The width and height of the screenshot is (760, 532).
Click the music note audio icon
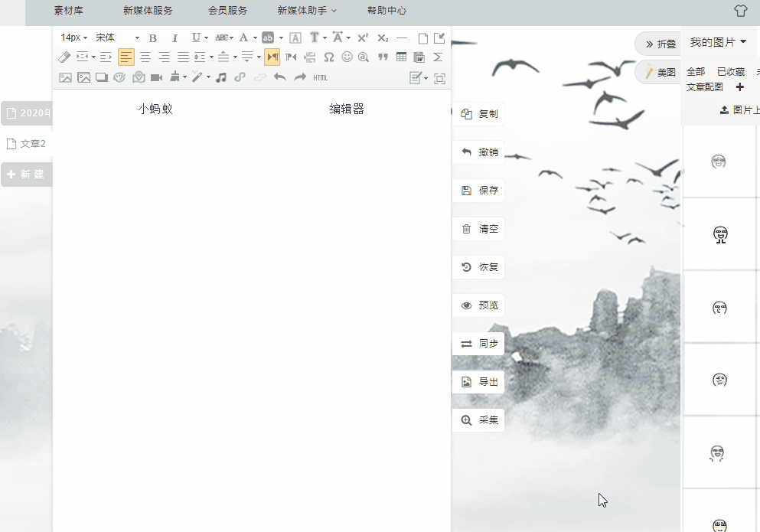221,77
